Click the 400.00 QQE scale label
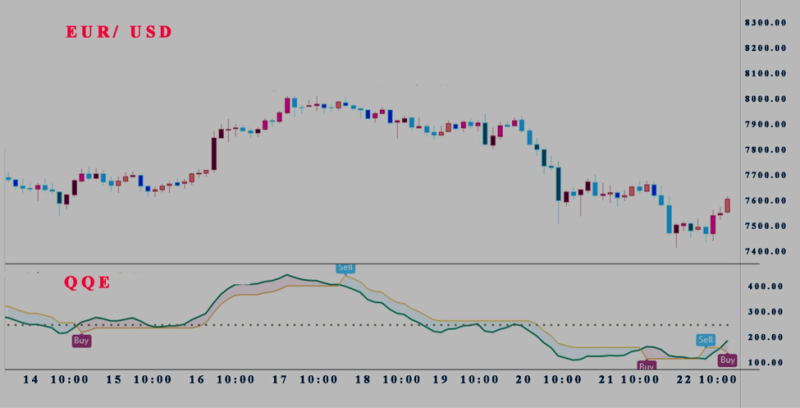The width and height of the screenshot is (800, 408). pos(765,287)
